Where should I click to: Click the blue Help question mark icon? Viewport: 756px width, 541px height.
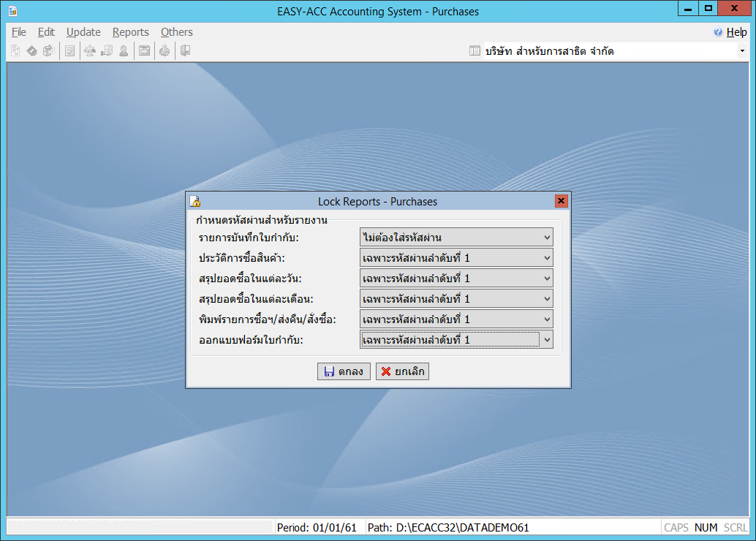(x=718, y=32)
